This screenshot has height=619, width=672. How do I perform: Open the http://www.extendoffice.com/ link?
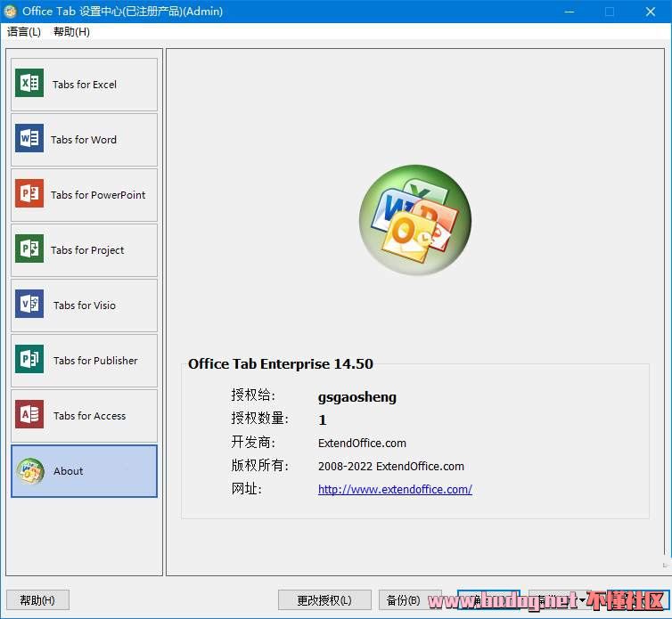395,489
